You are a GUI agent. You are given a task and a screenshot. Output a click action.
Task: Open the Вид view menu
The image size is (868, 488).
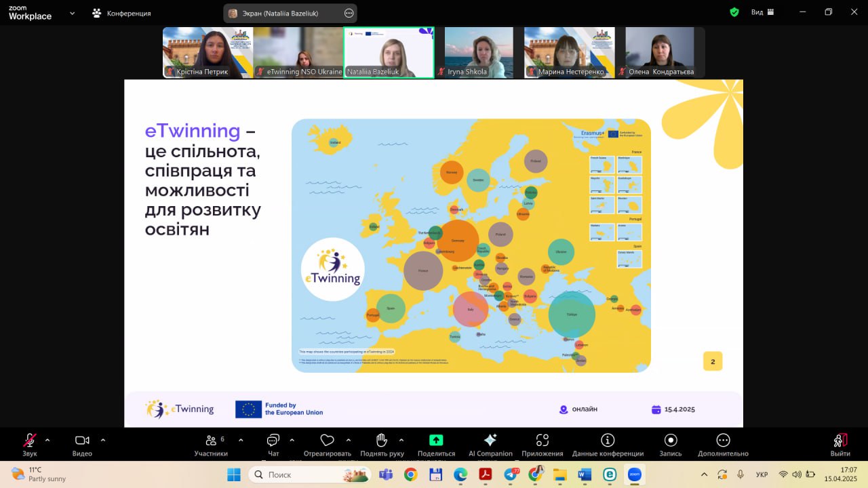(x=763, y=12)
